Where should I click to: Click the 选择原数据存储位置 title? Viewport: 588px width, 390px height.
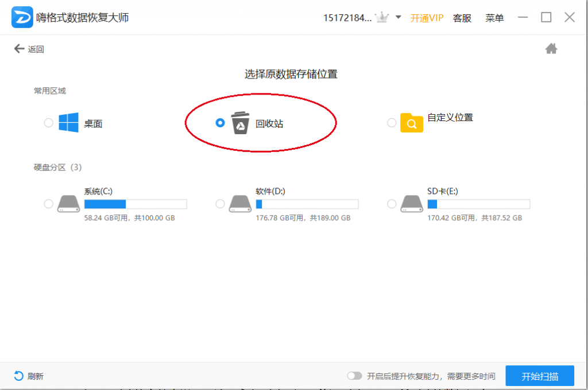(x=291, y=74)
